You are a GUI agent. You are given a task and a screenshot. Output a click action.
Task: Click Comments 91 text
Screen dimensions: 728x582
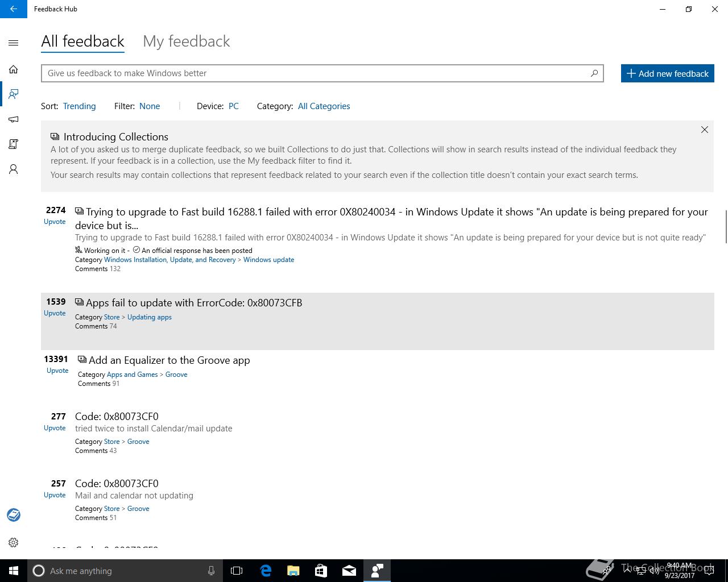[98, 384]
